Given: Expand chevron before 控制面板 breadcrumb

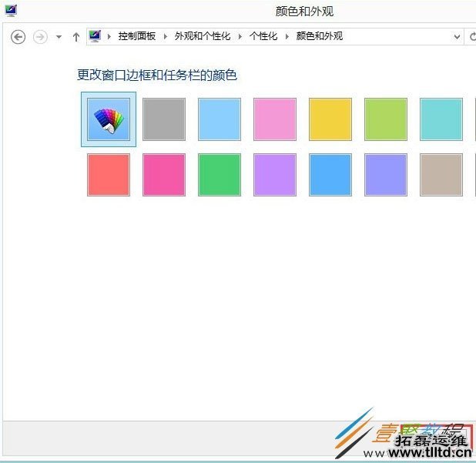Looking at the screenshot, I should (109, 37).
